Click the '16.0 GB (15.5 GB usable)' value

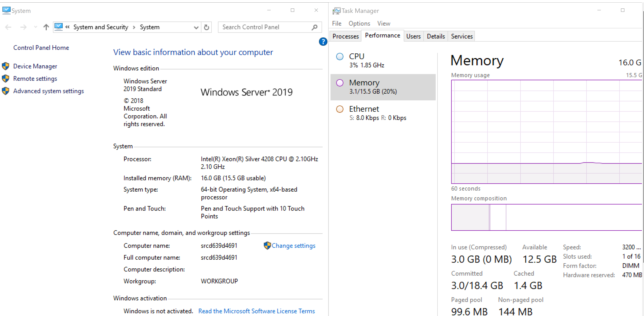pos(233,178)
